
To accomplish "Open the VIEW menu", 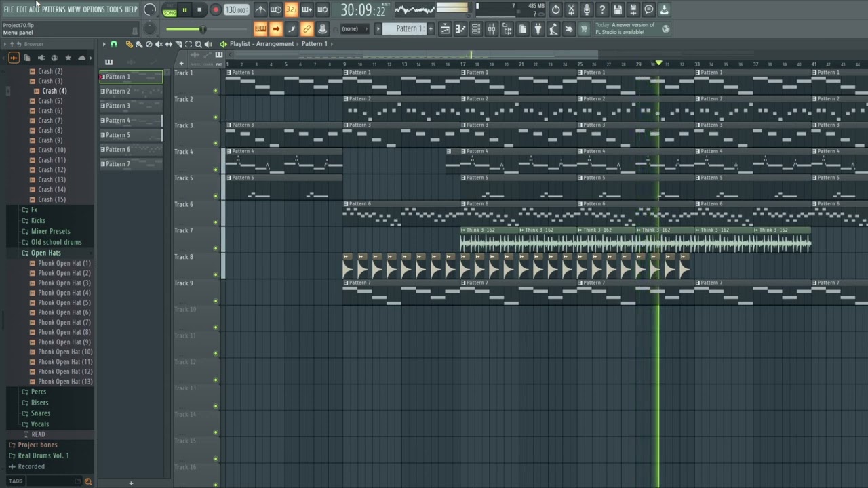I will coord(74,9).
